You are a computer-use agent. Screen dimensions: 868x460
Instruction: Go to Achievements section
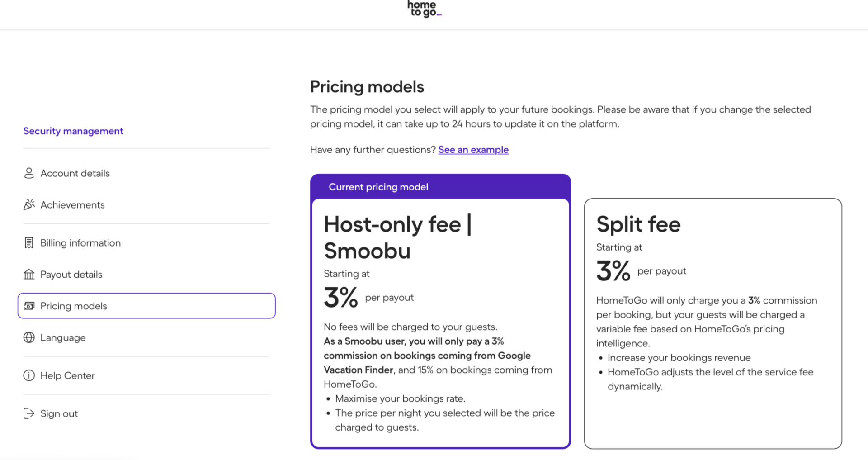72,205
